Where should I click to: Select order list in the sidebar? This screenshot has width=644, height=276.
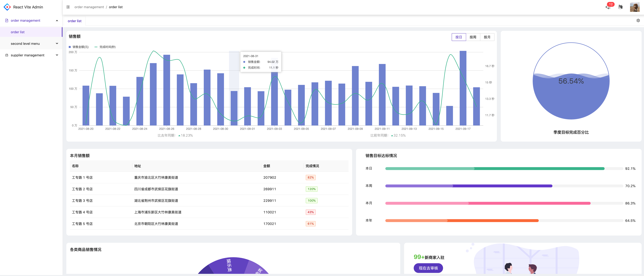(18, 32)
